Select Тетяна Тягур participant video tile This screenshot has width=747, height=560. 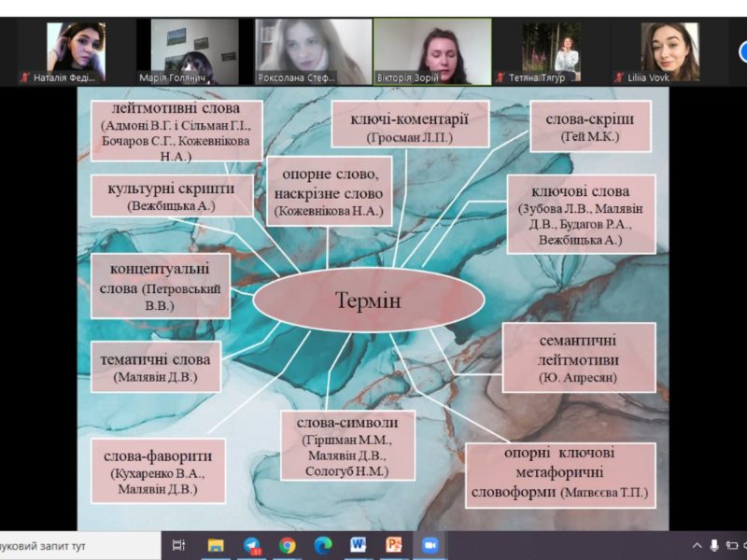point(551,51)
